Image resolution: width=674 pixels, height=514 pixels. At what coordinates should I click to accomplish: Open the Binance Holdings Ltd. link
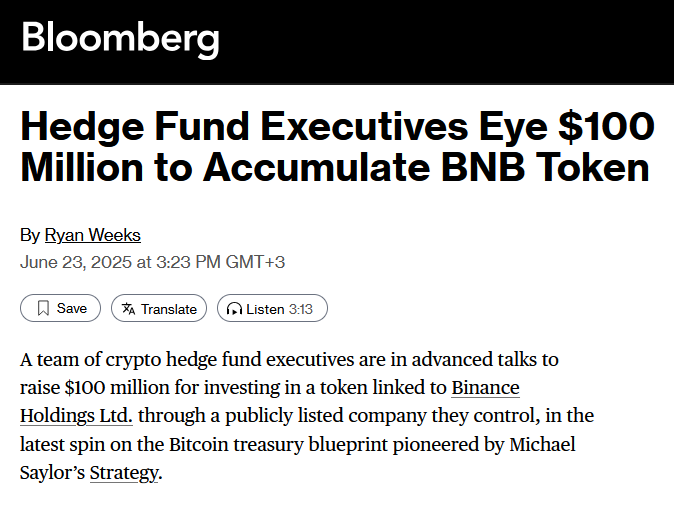pyautogui.click(x=485, y=387)
